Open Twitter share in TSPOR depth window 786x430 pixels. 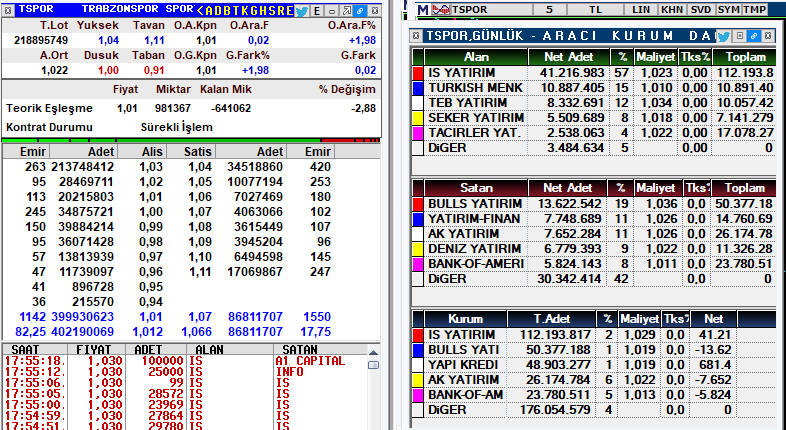click(x=302, y=10)
